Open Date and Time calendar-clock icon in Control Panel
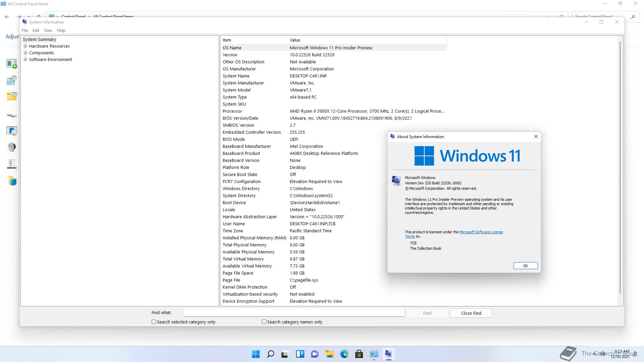The image size is (644, 362). coord(11,80)
